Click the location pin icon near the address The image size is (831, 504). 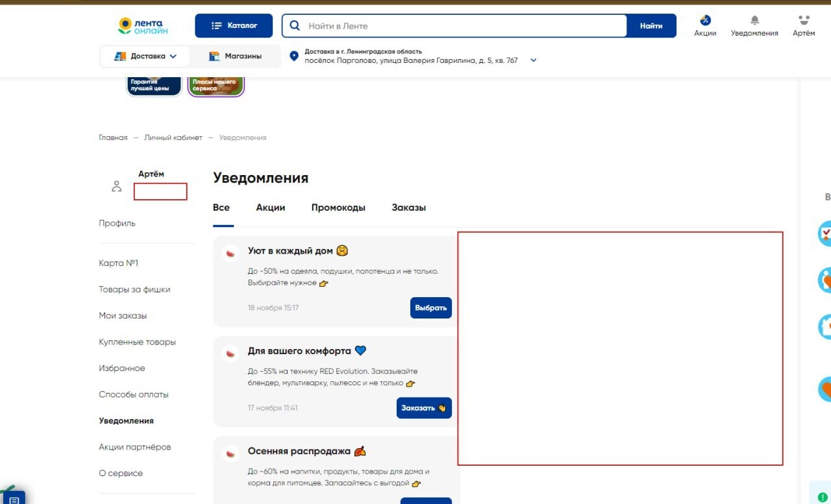(x=293, y=56)
